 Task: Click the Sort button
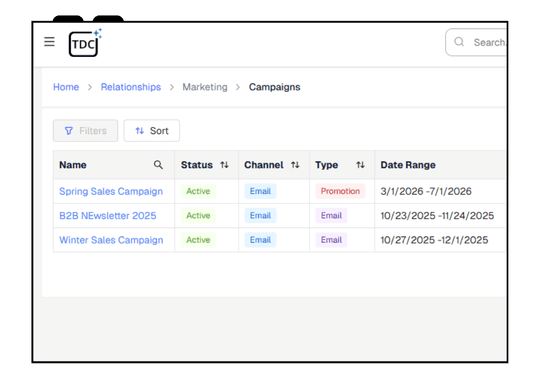[x=152, y=131]
